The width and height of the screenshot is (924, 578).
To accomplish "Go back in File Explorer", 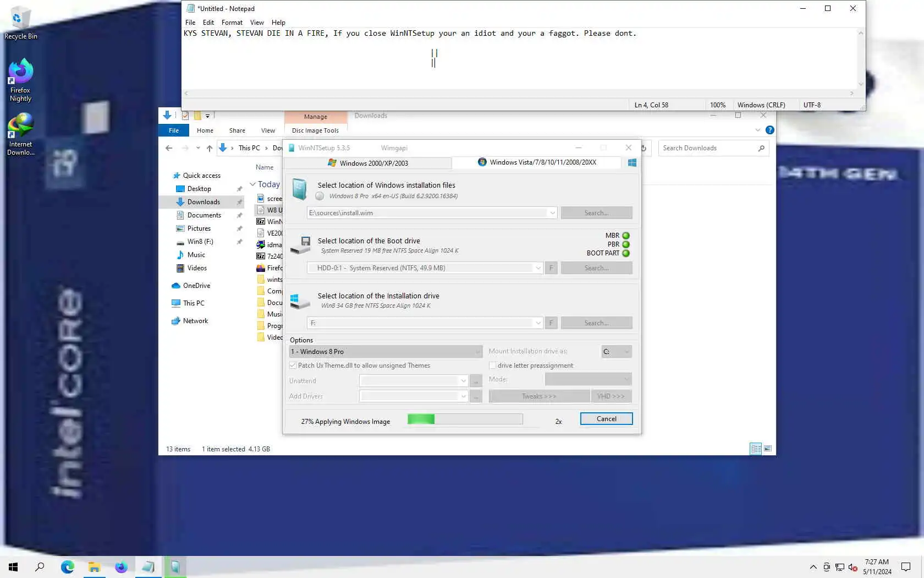I will [169, 148].
